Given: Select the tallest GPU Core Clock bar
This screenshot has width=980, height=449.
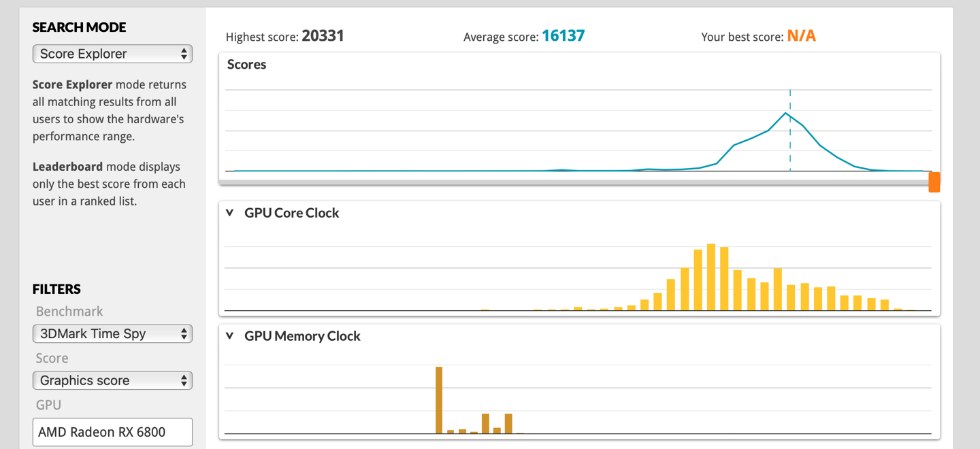Looking at the screenshot, I should pyautogui.click(x=711, y=277).
